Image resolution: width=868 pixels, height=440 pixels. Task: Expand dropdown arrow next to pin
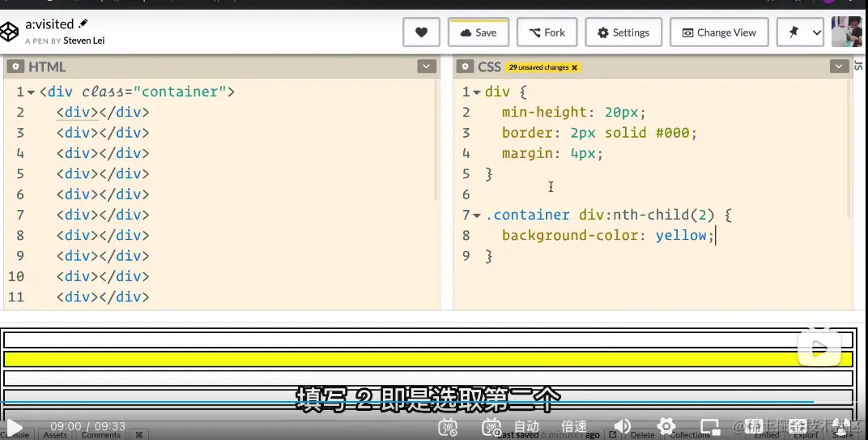[816, 32]
